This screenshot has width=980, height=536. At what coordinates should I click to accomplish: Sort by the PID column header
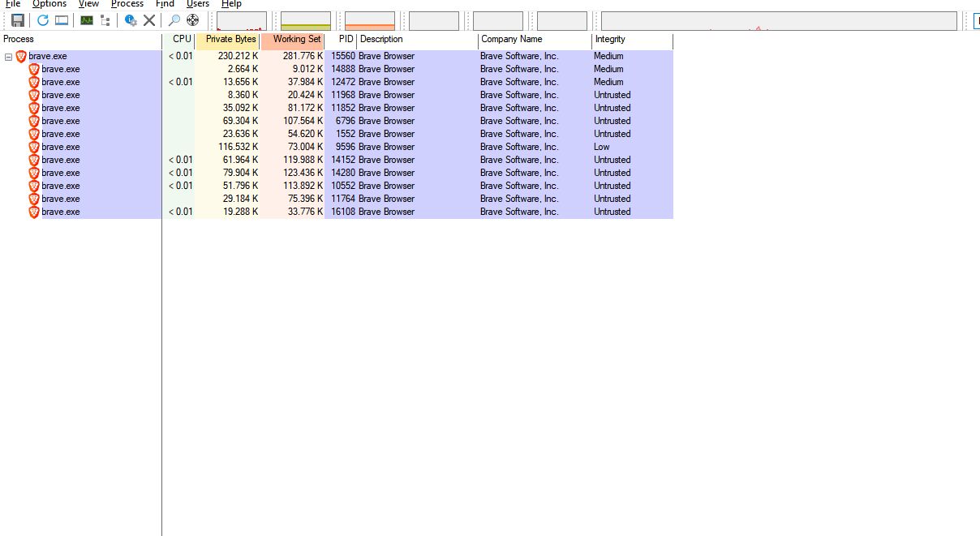click(341, 40)
